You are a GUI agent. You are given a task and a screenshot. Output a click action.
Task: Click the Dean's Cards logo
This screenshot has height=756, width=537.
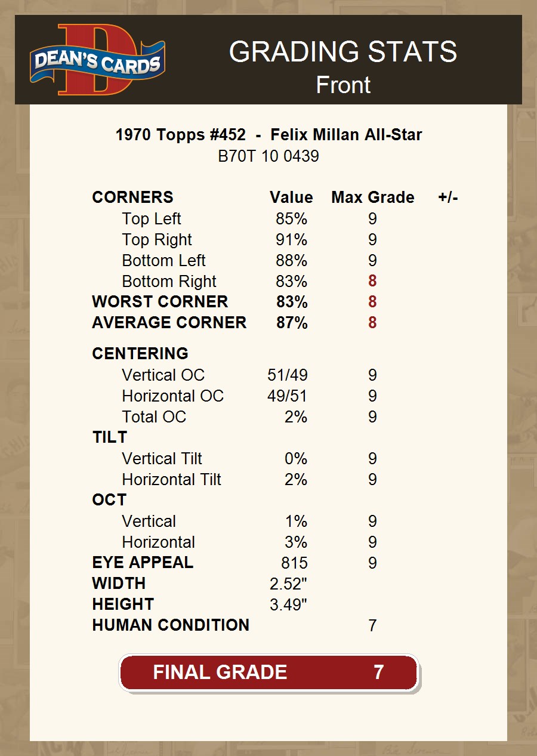[97, 60]
